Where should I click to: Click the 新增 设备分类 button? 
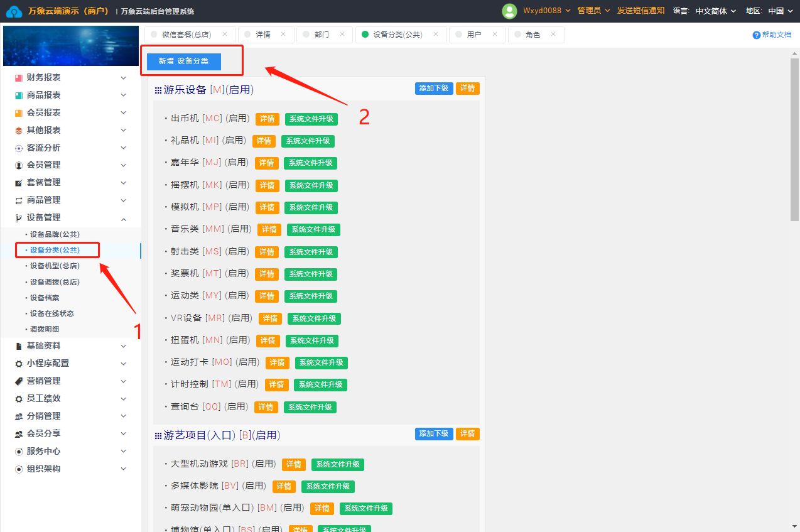(184, 61)
